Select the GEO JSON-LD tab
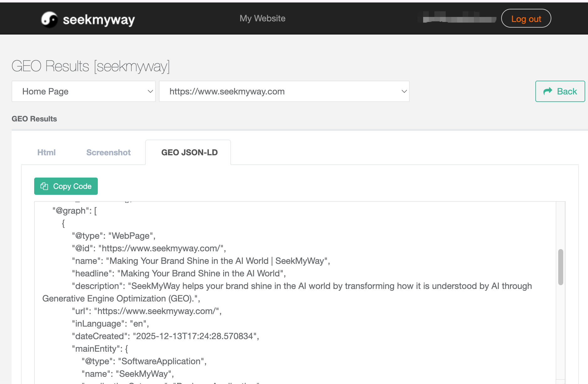Viewport: 588px width, 384px height. 189,152
